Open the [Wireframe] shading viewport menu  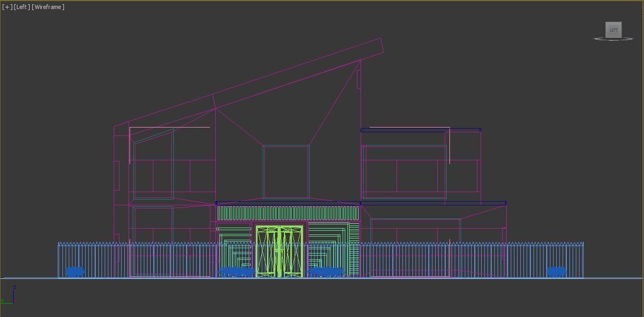48,7
